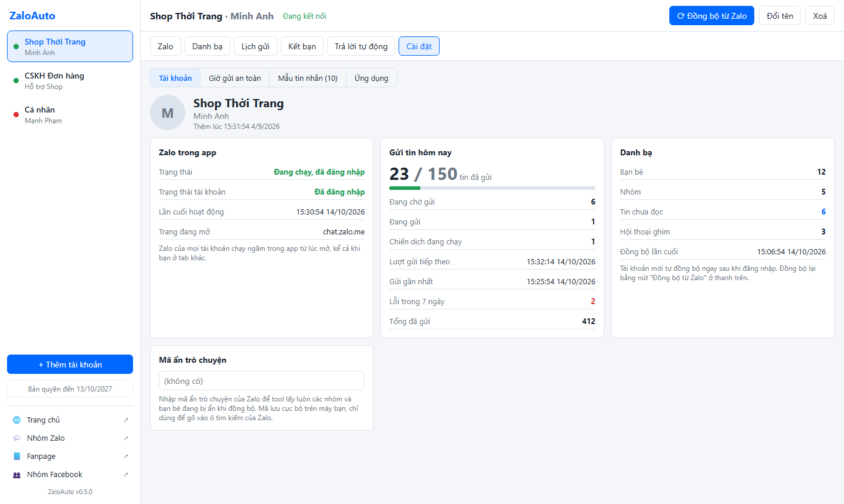Screen dimensions: 844x504
Task: Open the Zalo tab
Action: tap(165, 46)
